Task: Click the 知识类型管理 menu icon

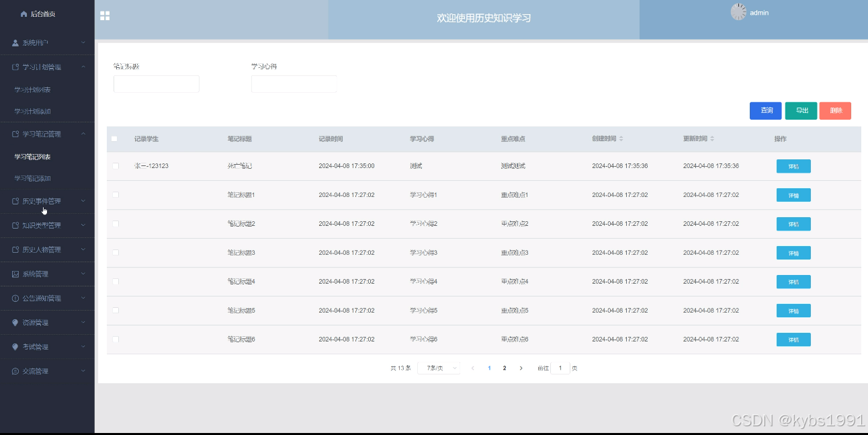Action: tap(15, 225)
